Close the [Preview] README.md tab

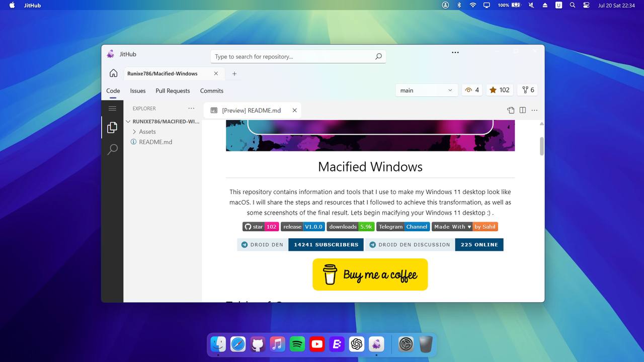[294, 111]
